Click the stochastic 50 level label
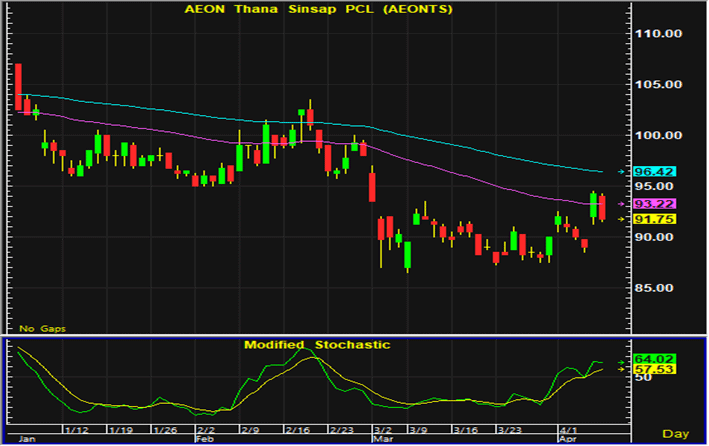 pyautogui.click(x=643, y=378)
